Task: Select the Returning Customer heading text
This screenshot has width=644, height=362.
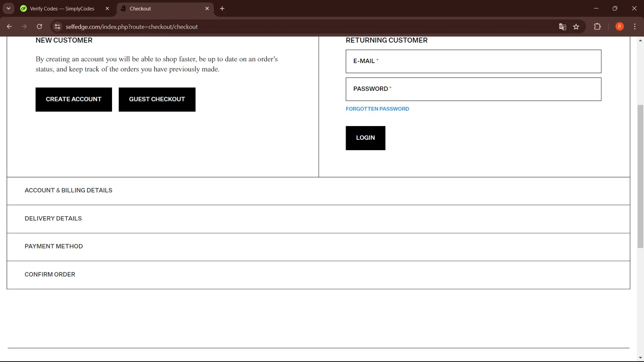Action: tap(386, 40)
